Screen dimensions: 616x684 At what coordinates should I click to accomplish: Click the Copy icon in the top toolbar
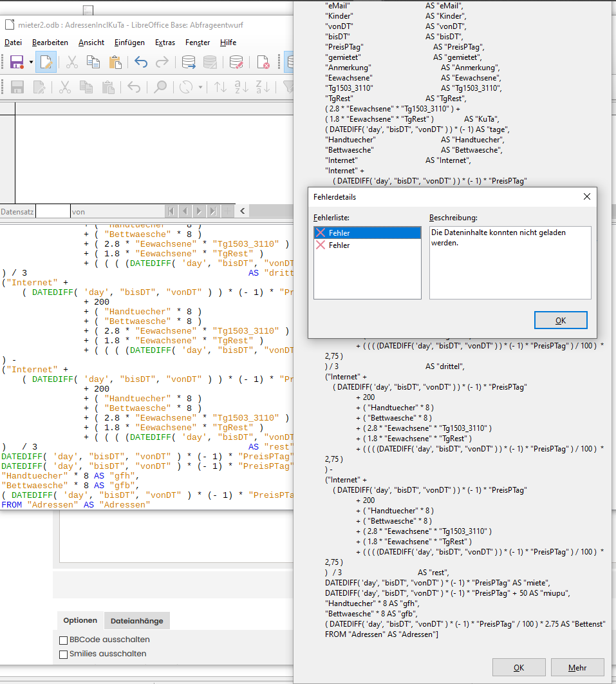tap(93, 62)
